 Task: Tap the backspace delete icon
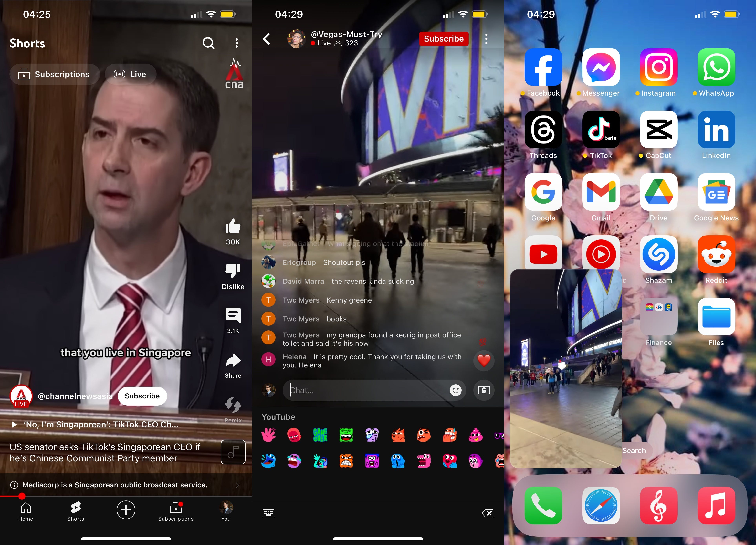[x=488, y=513]
